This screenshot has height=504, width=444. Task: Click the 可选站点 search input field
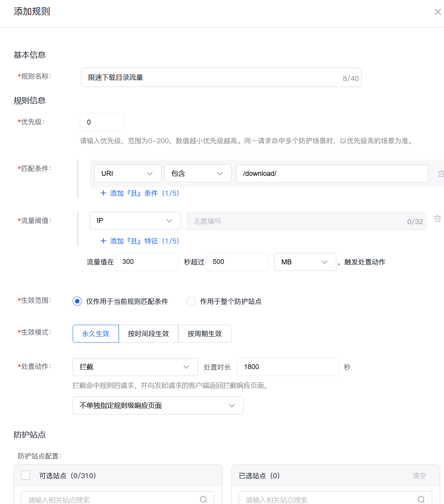(x=118, y=498)
